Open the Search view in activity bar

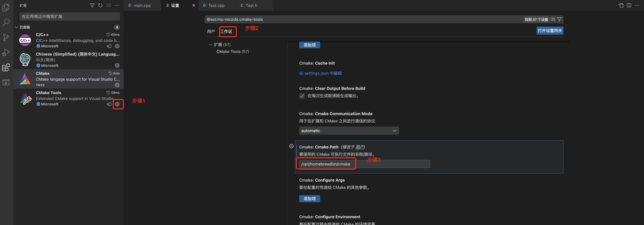pos(6,22)
